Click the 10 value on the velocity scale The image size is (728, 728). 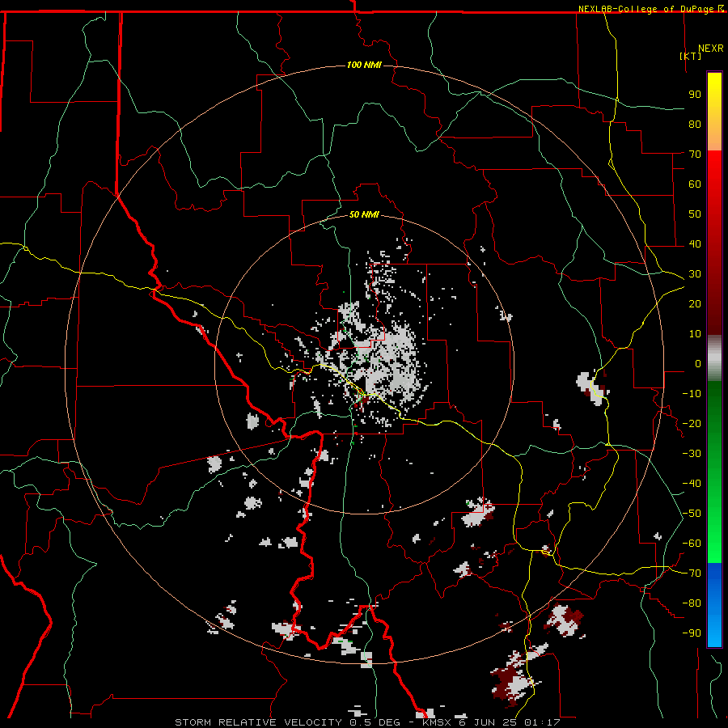(x=695, y=334)
